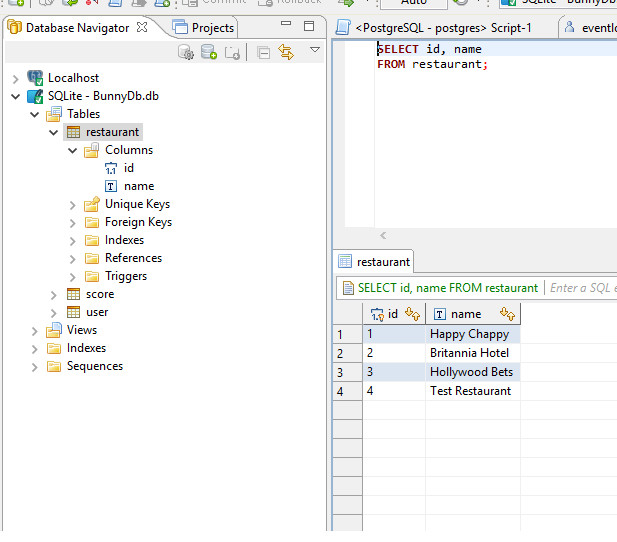617x542 pixels.
Task: Toggle the Link with Editor arrows icon
Action: (286, 52)
